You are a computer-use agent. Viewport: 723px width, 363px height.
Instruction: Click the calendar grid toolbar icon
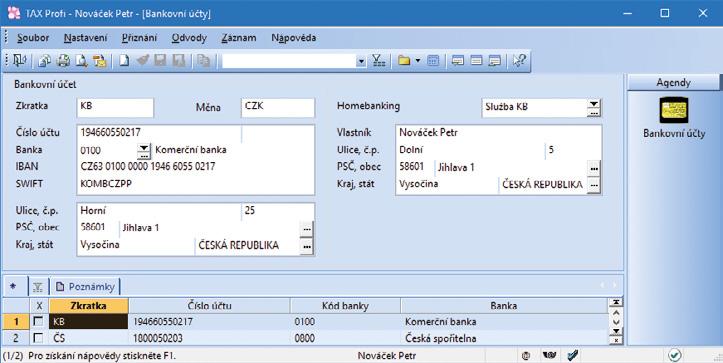[x=433, y=61]
